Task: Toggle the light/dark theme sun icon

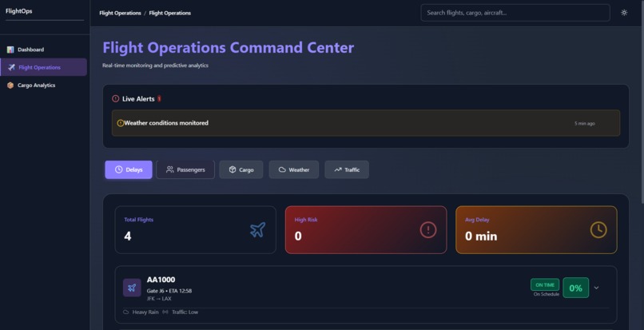Action: (624, 13)
